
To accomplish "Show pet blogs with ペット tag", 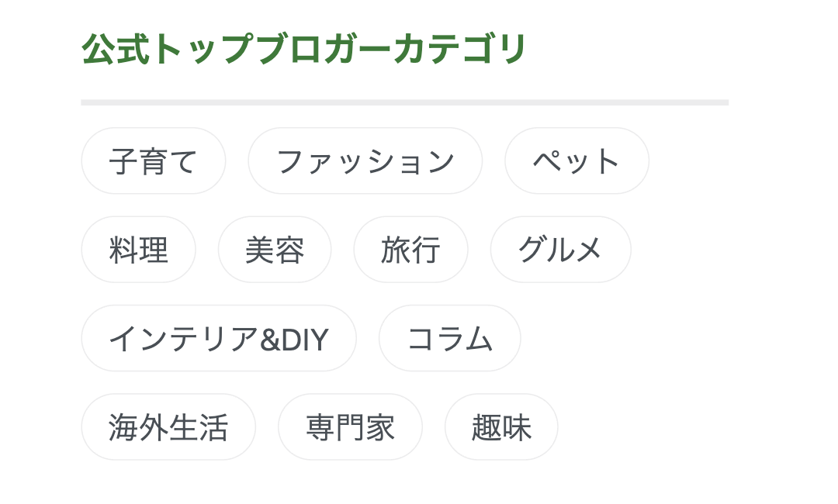I will pos(577,161).
